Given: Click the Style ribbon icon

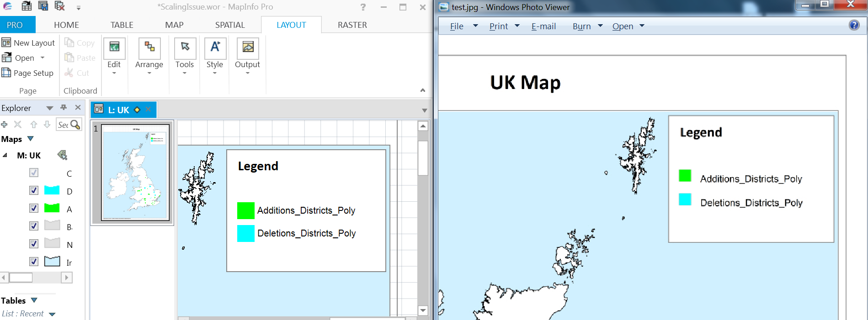Looking at the screenshot, I should 215,48.
